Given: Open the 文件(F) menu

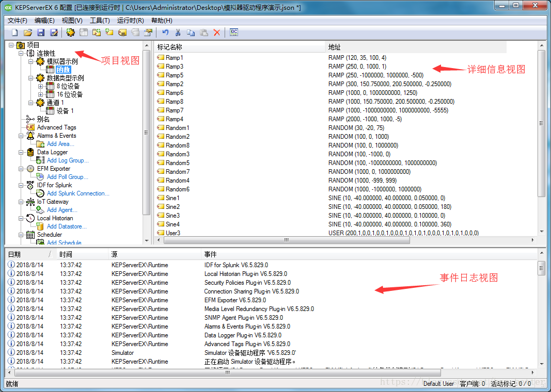Looking at the screenshot, I should pos(18,20).
